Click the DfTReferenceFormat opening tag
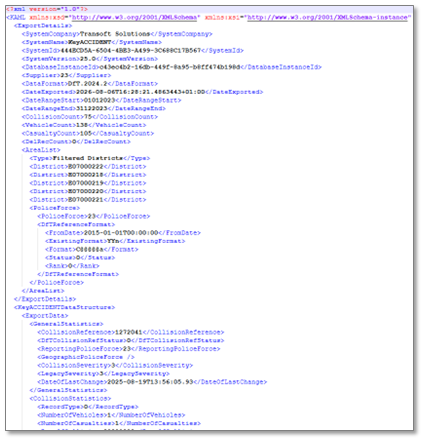The height and width of the screenshot is (440, 422). [76, 225]
